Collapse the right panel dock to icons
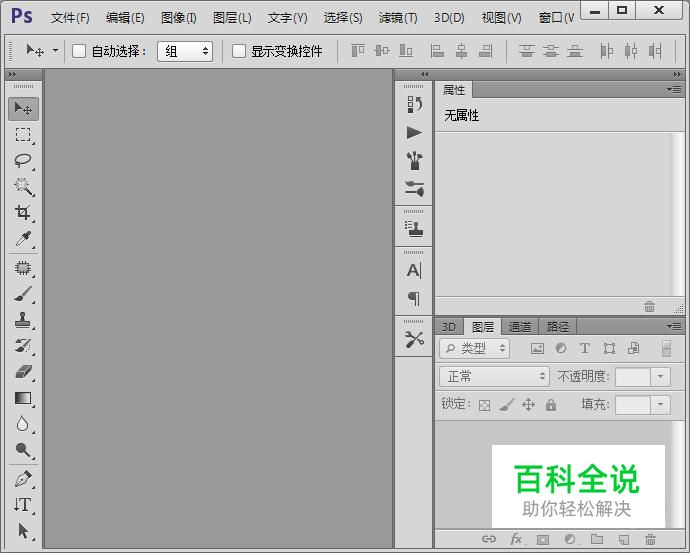690x553 pixels. point(677,75)
